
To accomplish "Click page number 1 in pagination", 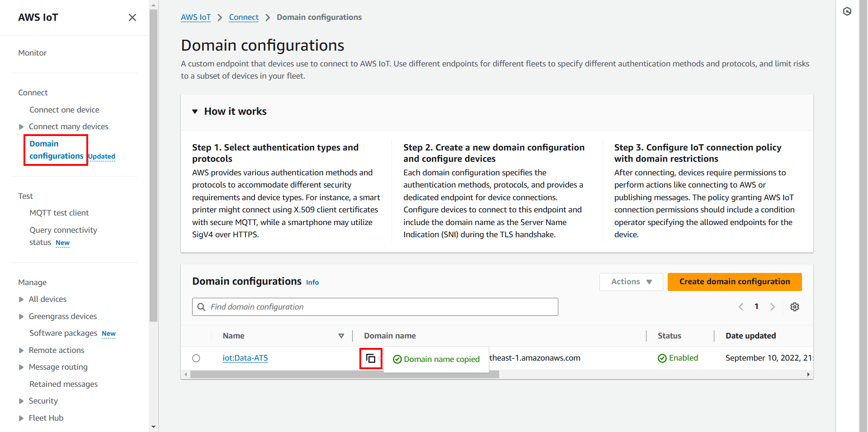I will [x=756, y=306].
